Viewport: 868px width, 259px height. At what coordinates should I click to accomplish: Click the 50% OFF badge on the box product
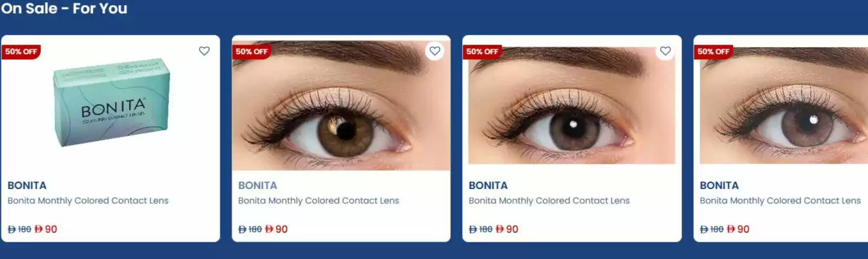pos(21,52)
